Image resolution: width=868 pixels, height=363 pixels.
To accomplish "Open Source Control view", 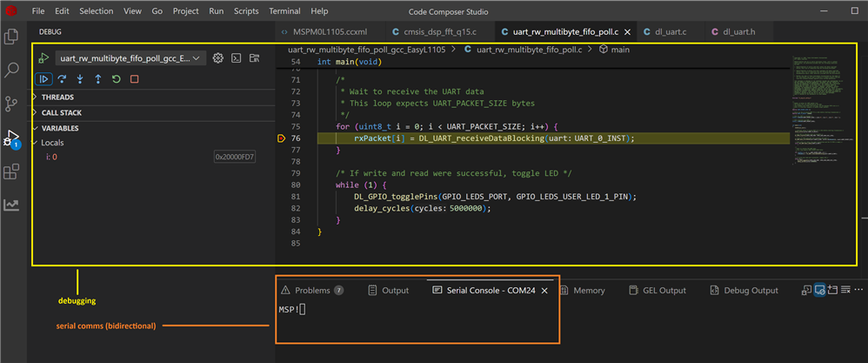I will pyautogui.click(x=11, y=104).
